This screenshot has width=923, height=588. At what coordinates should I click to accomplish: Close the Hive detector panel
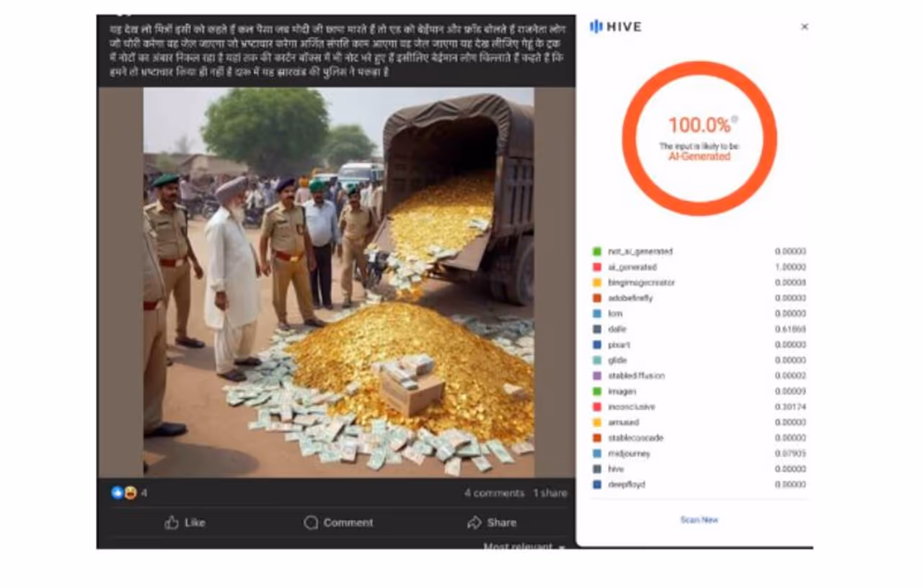805,27
